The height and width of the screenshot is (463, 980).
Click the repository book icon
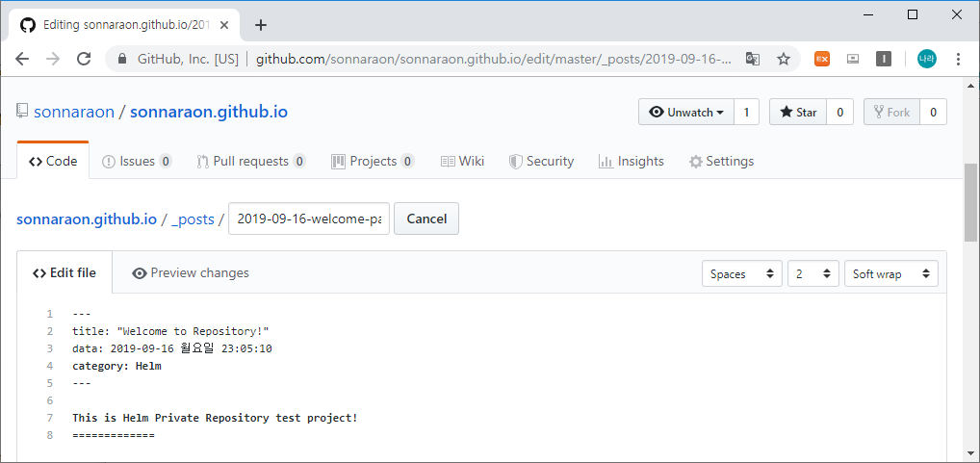pyautogui.click(x=22, y=112)
